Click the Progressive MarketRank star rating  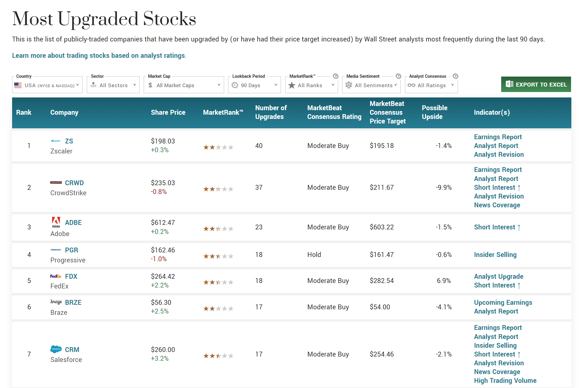click(218, 256)
